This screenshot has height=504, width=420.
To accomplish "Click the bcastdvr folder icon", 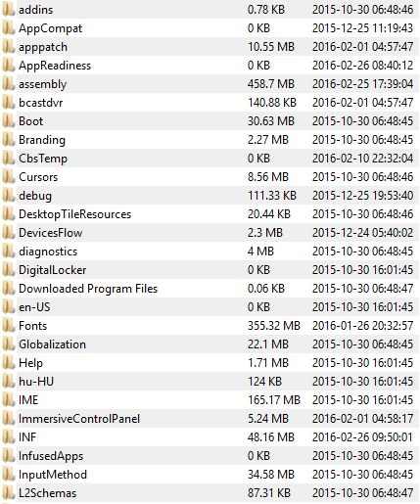I will click(x=8, y=103).
